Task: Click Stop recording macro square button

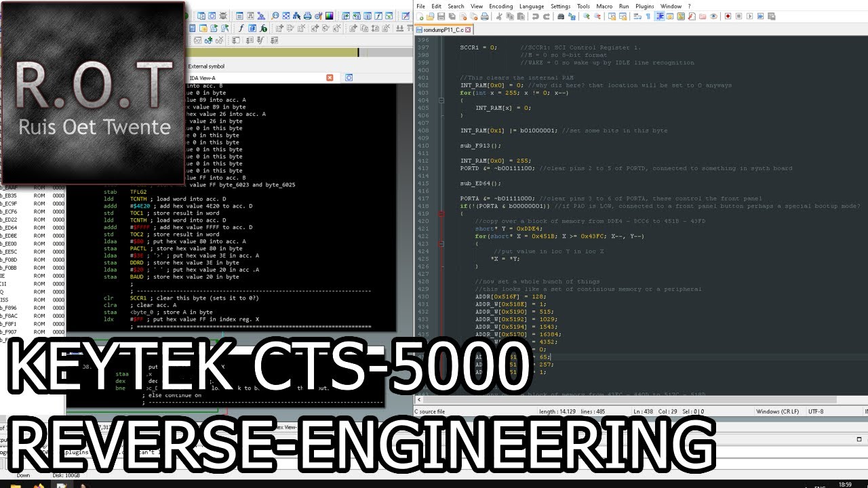Action: [738, 16]
